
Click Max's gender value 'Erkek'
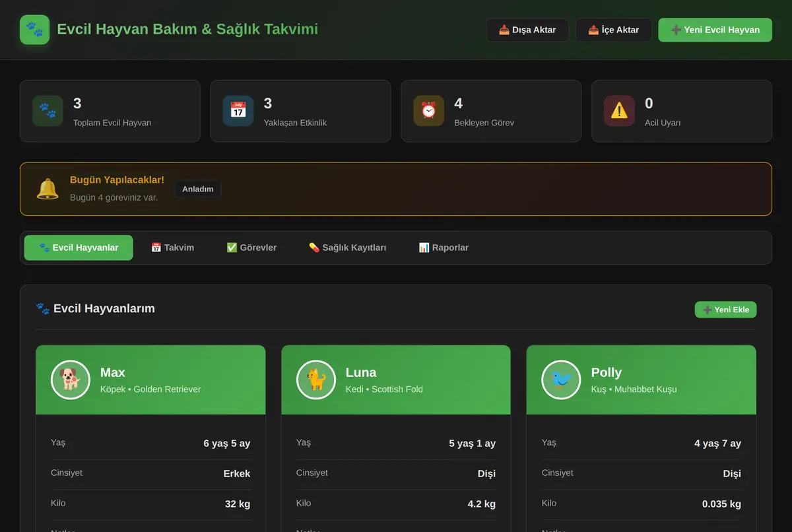[237, 474]
